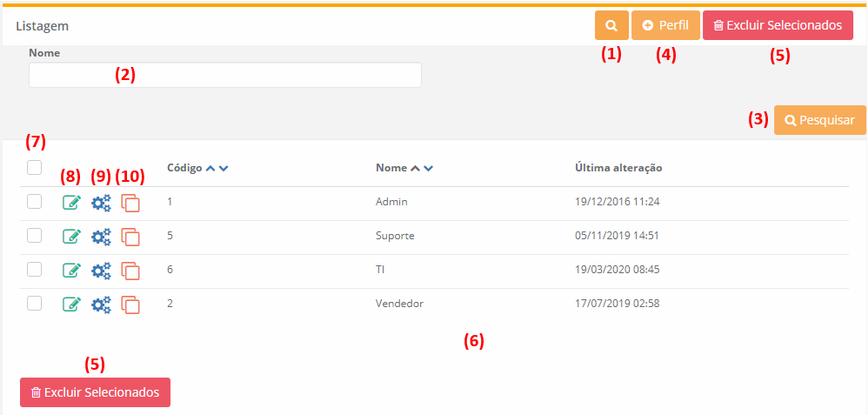Select the checkbox for the Vendedor row
The height and width of the screenshot is (415, 868).
pyautogui.click(x=35, y=304)
